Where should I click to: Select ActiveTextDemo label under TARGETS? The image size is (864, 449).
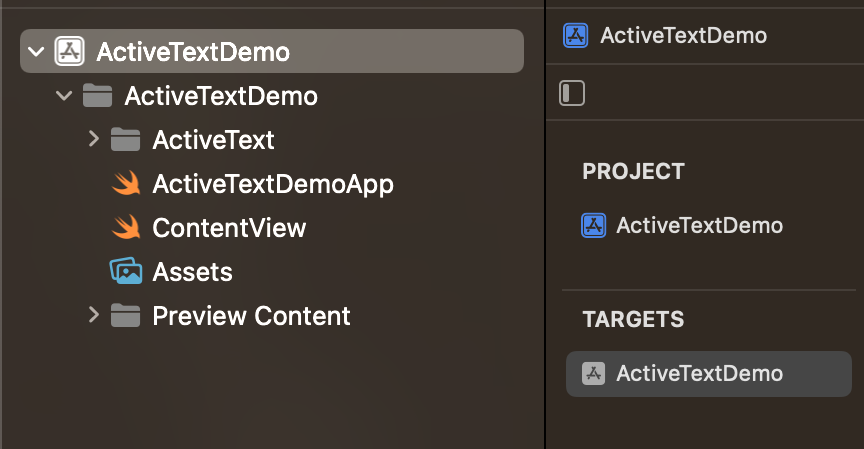699,373
